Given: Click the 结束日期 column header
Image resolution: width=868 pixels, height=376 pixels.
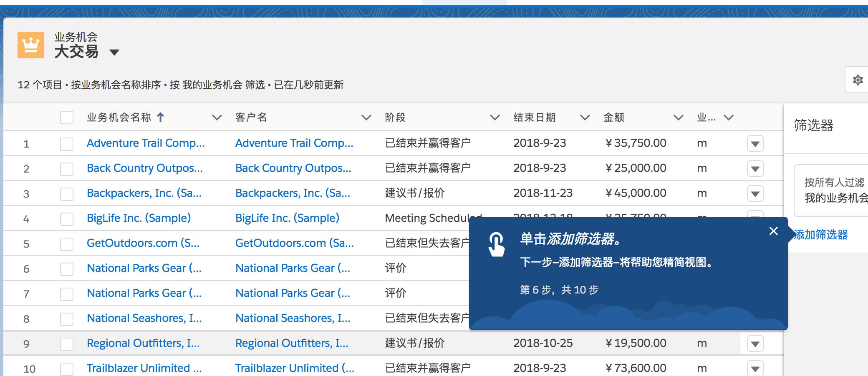Looking at the screenshot, I should (535, 118).
